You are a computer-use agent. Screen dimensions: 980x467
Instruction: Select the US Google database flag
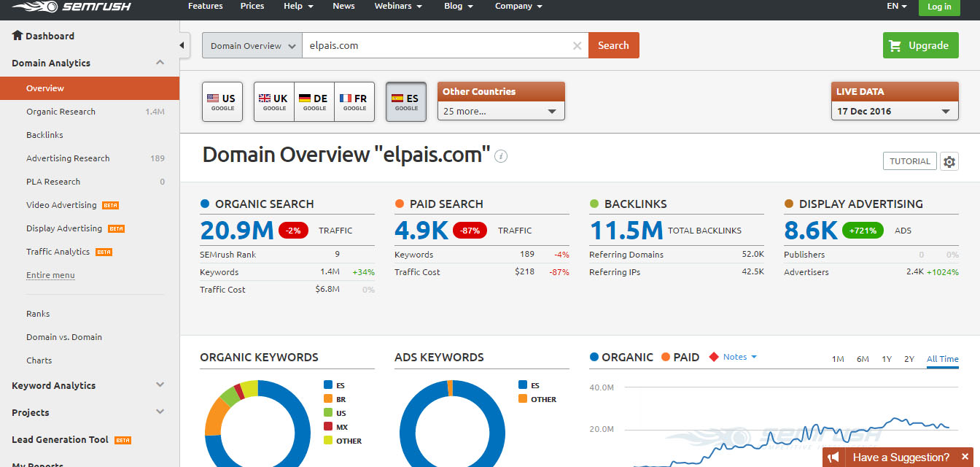pyautogui.click(x=222, y=101)
